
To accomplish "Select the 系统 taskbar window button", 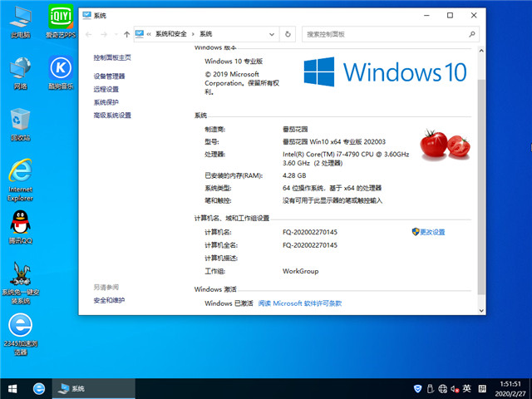I will pos(94,388).
